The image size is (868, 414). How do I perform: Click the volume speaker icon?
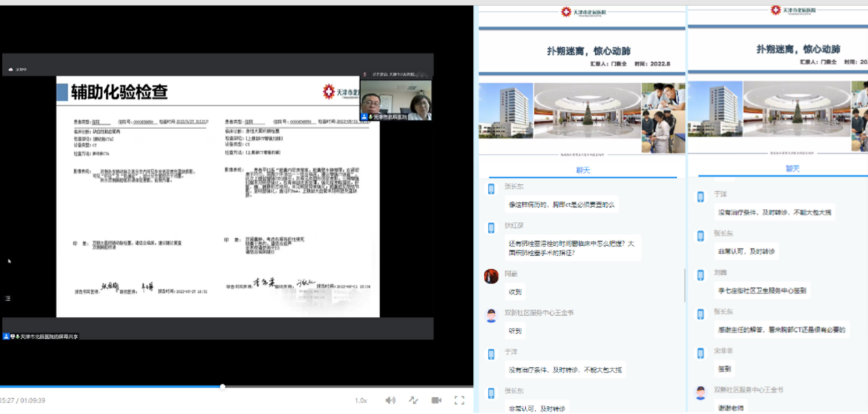390,400
